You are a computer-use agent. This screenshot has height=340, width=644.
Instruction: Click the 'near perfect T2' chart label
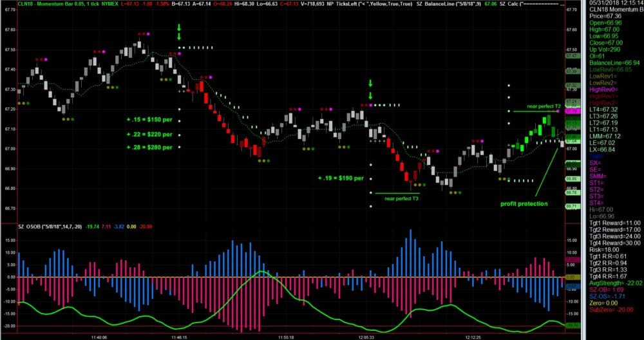pos(544,106)
